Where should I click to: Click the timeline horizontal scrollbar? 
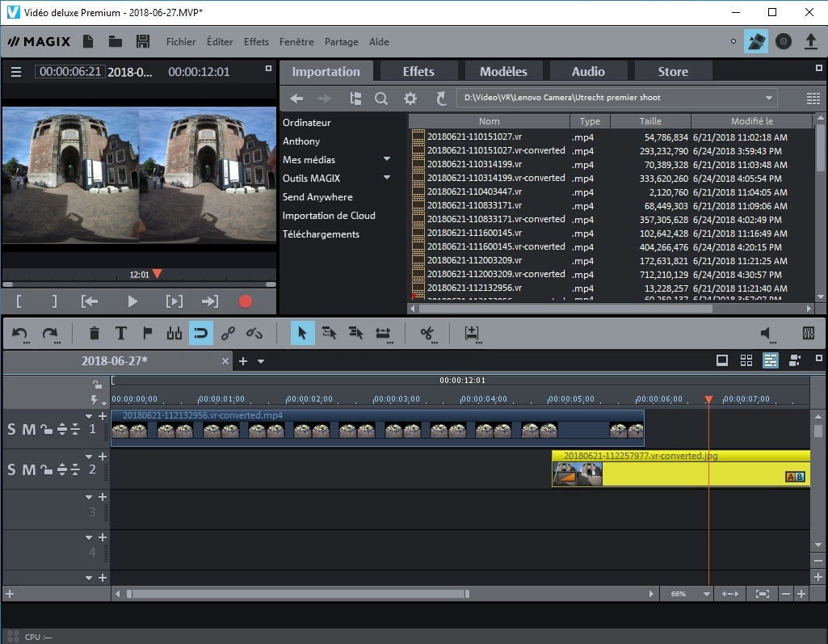click(x=296, y=594)
